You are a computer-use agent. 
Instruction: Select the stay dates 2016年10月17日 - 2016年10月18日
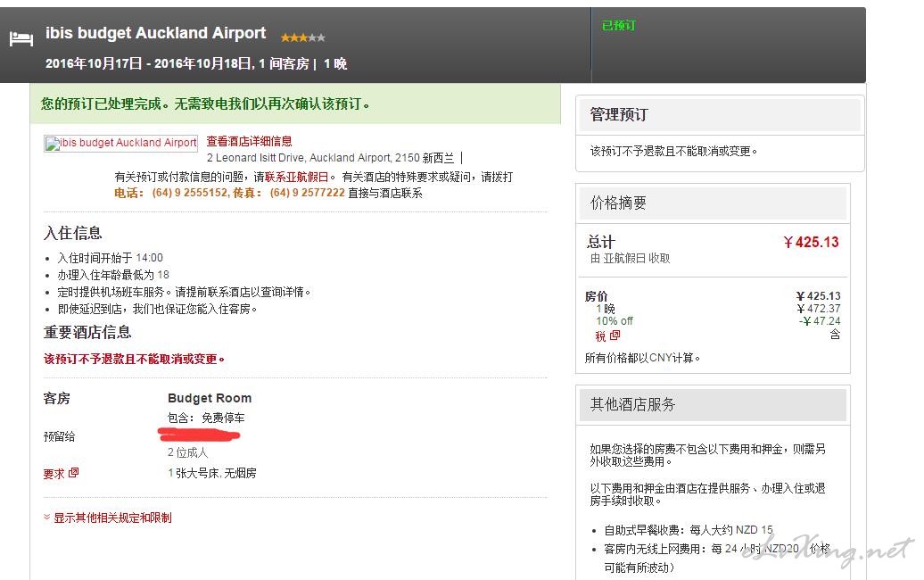149,63
